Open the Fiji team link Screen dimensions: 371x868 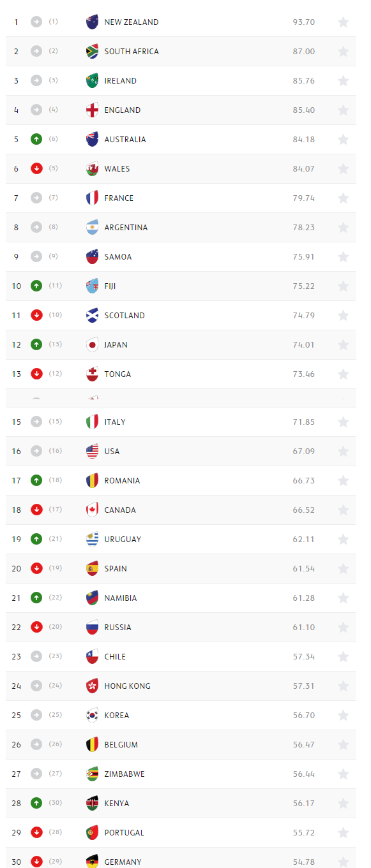coord(110,286)
